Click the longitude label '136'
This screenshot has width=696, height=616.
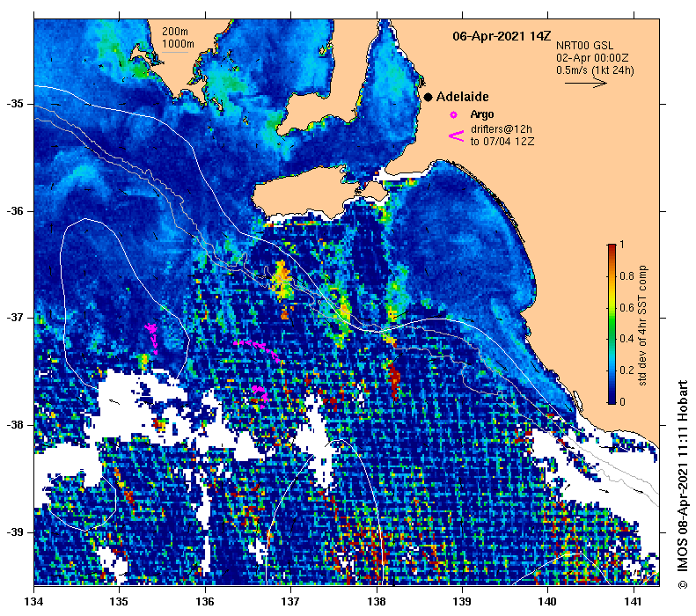(205, 602)
